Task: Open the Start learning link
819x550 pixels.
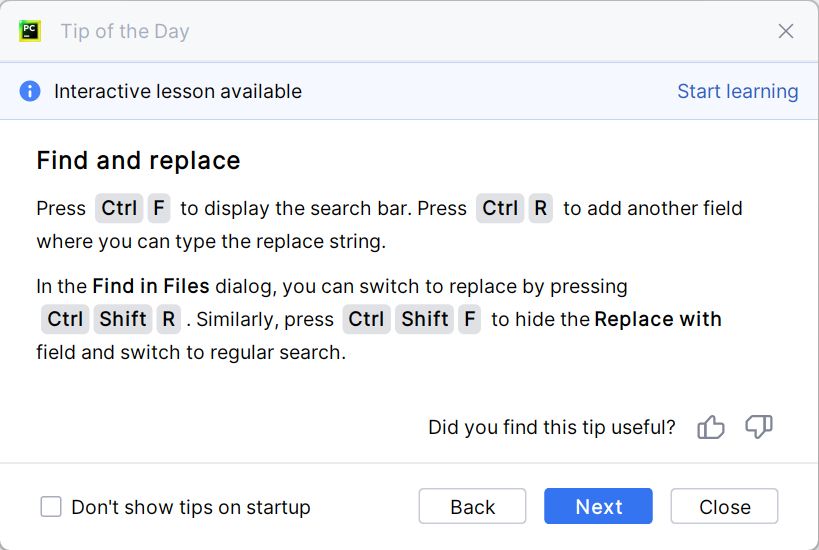Action: tap(737, 91)
